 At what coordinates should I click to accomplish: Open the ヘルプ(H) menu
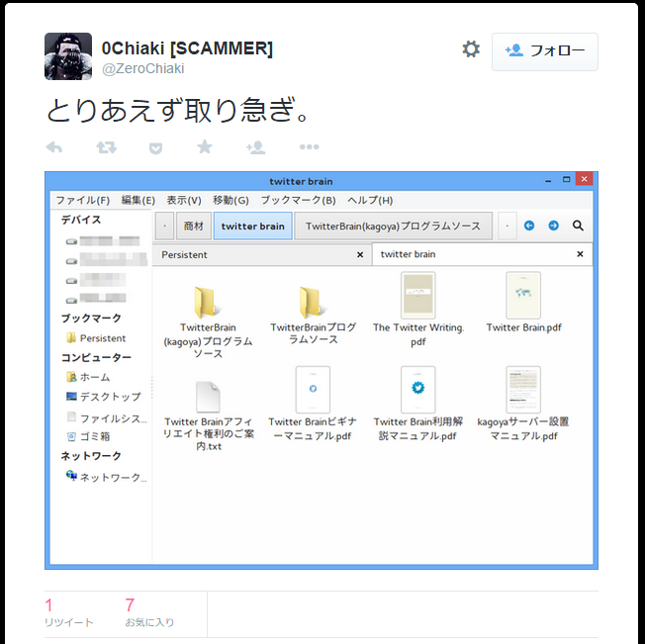[x=370, y=200]
